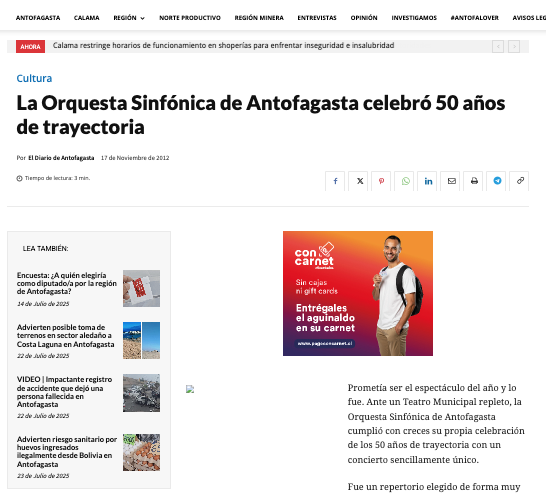This screenshot has height=498, width=546.
Task: Open thumbnail of Bolivia eggs story
Action: (141, 452)
